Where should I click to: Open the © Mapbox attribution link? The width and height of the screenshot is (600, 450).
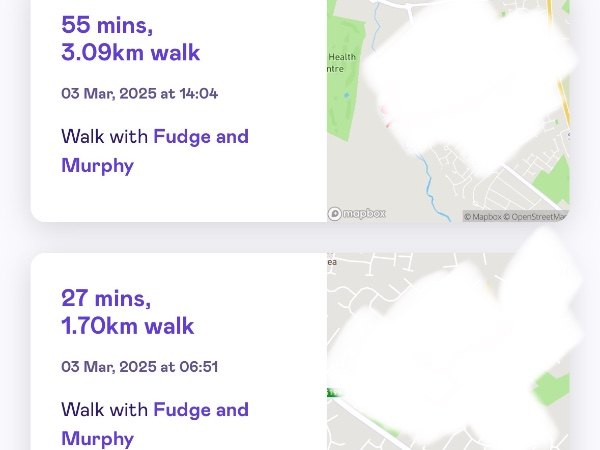(482, 217)
